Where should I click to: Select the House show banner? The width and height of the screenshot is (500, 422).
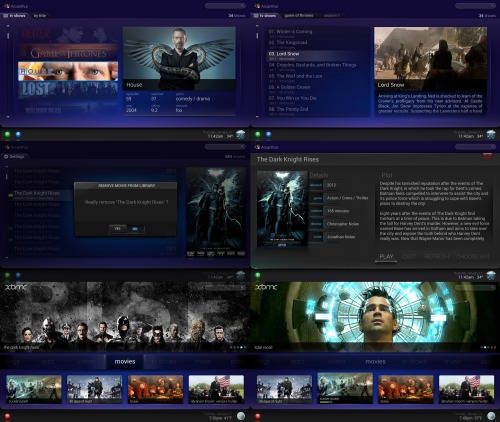[x=68, y=71]
